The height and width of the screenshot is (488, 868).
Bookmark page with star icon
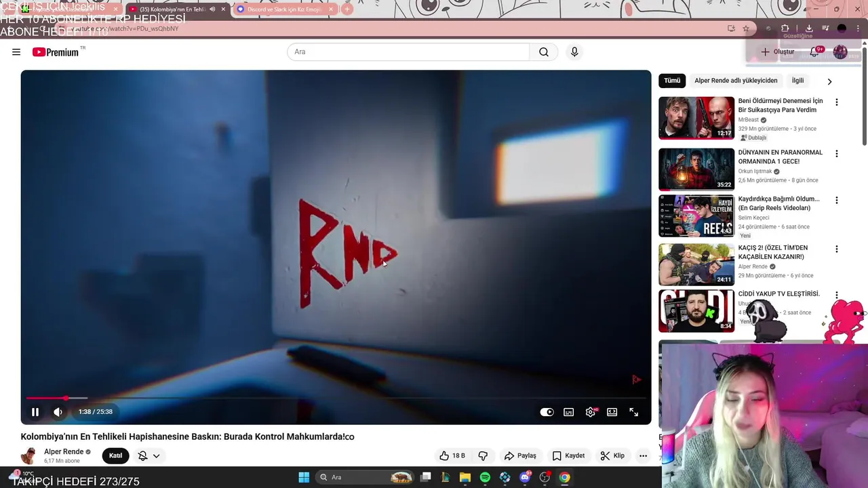746,28
